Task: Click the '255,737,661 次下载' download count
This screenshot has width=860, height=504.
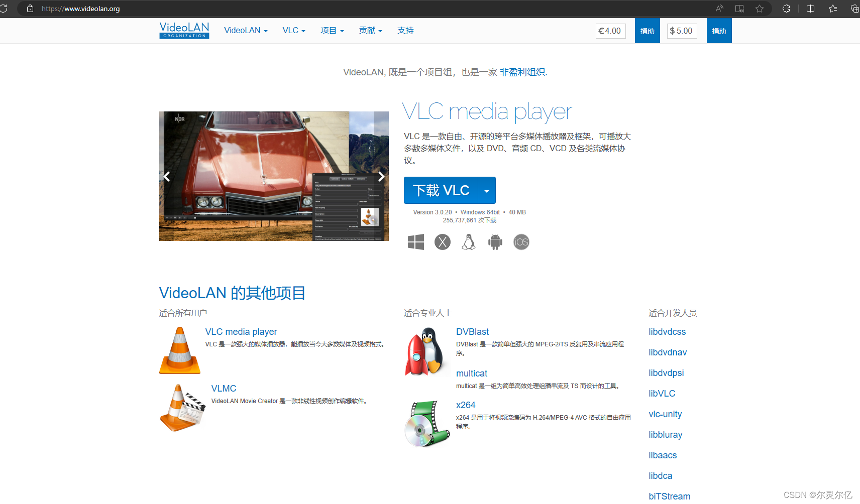Action: (469, 220)
